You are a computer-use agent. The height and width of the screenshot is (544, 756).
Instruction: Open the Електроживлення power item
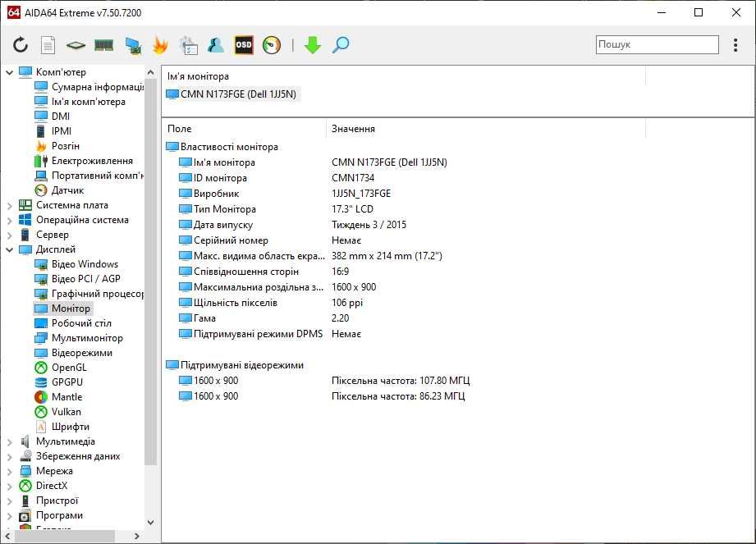tap(84, 161)
